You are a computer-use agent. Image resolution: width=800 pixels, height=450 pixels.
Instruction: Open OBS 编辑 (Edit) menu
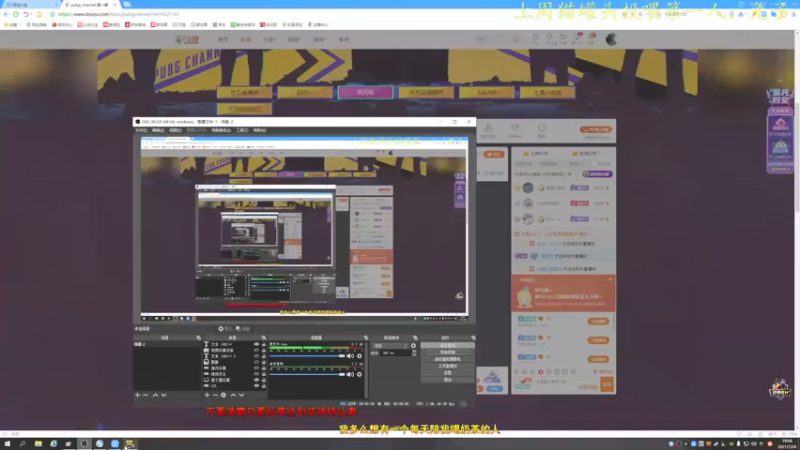point(158,131)
